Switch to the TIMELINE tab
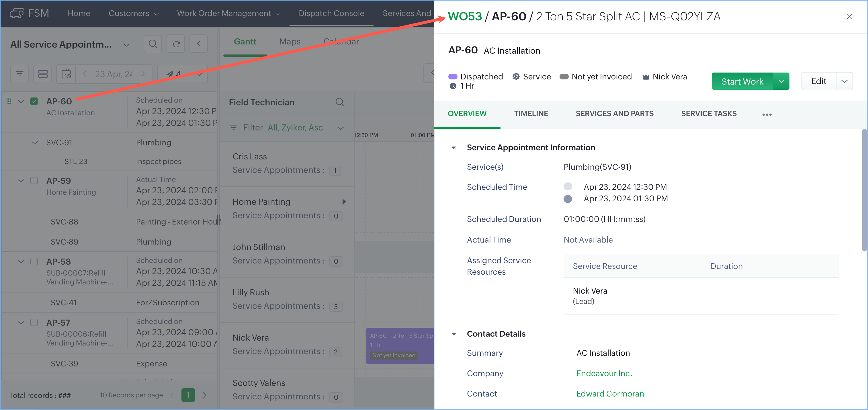Viewport: 868px width, 410px height. [531, 114]
